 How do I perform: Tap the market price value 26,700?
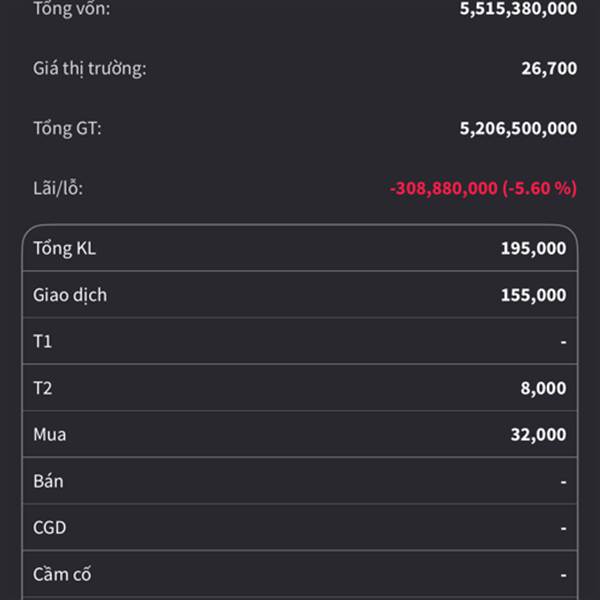pyautogui.click(x=548, y=69)
